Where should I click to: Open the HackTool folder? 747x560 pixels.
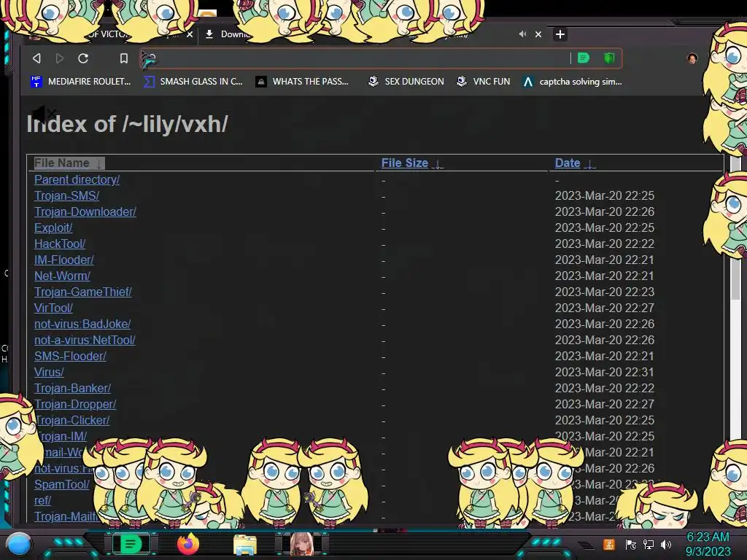[60, 244]
